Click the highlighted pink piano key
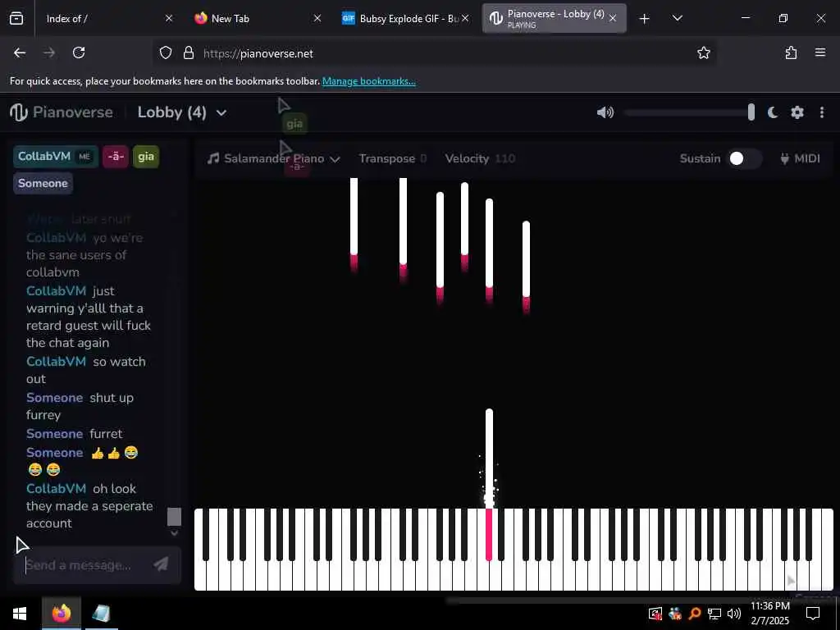Image resolution: width=840 pixels, height=630 pixels. [489, 535]
